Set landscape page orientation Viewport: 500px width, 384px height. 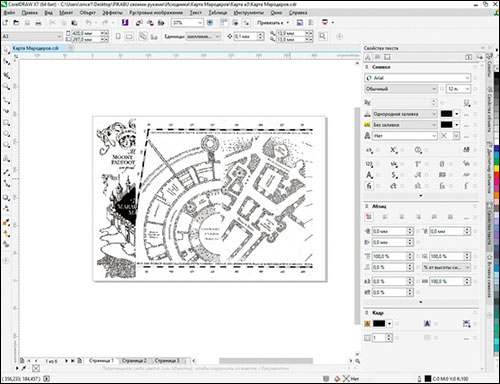coord(129,36)
